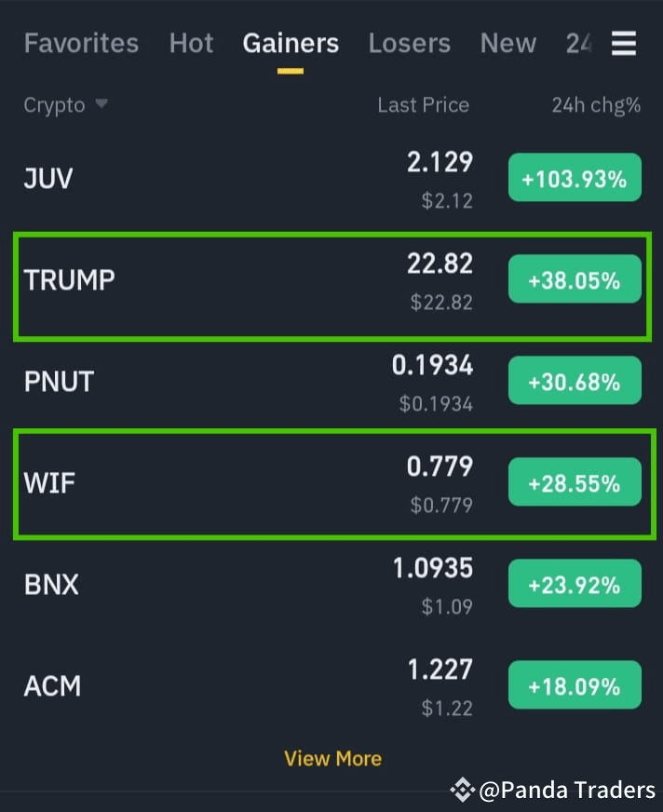663x812 pixels.
Task: Select the Gainers tab
Action: pyautogui.click(x=291, y=43)
